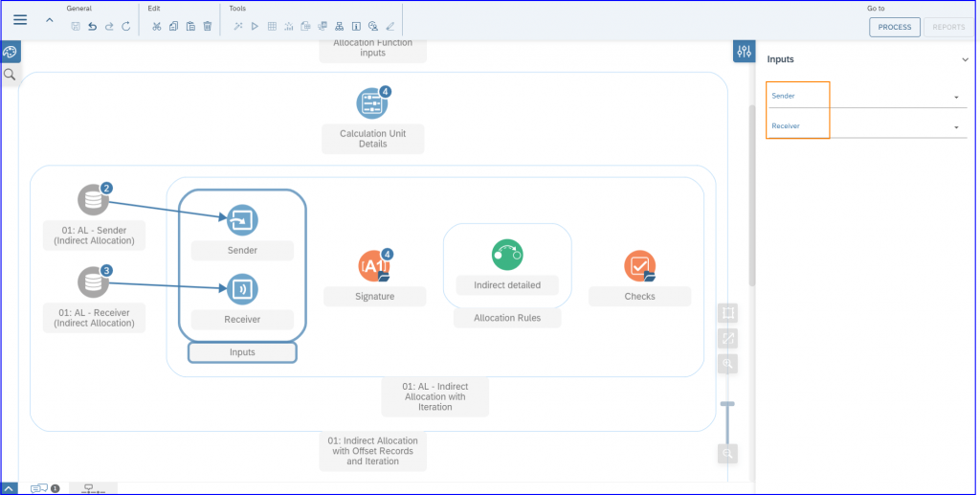Refresh the model with the reload icon
The height and width of the screenshot is (495, 980).
(126, 26)
